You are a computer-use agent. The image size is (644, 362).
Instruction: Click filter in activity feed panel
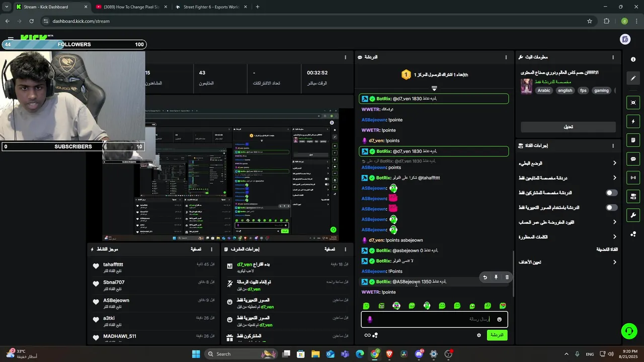click(196, 249)
